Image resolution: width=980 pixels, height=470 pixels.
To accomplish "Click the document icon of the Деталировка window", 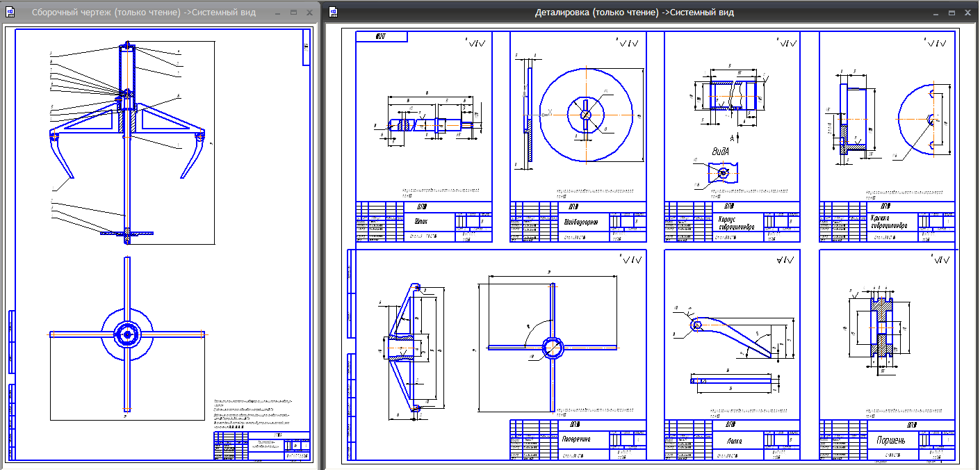I will tap(334, 13).
